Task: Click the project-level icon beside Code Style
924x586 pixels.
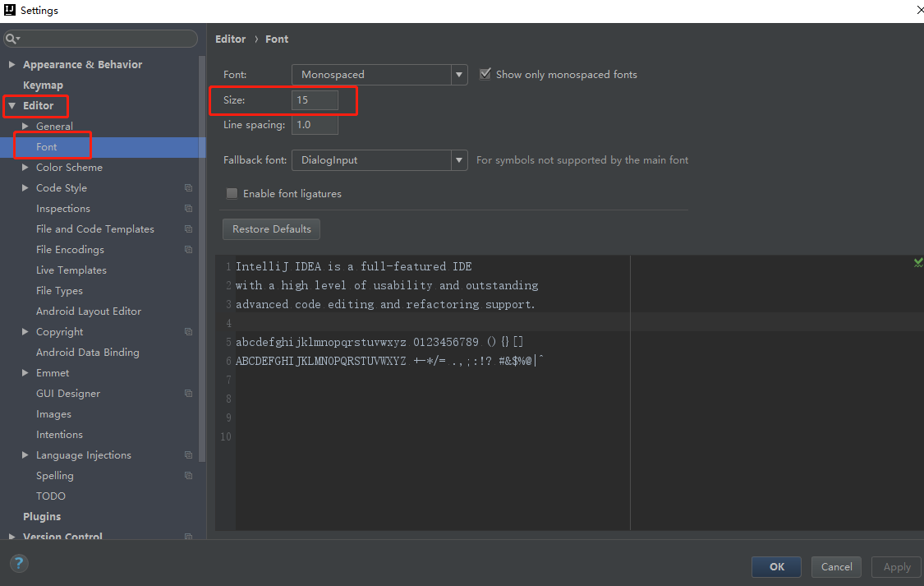Action: pyautogui.click(x=189, y=188)
